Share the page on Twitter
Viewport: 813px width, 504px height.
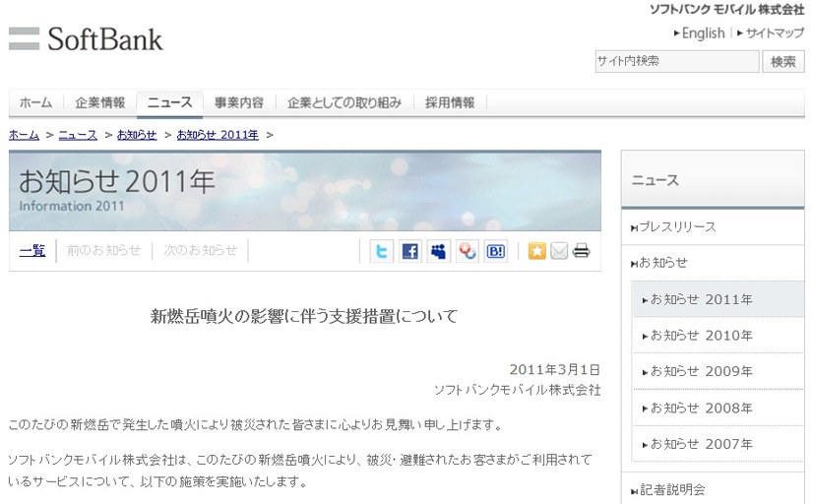(x=382, y=251)
